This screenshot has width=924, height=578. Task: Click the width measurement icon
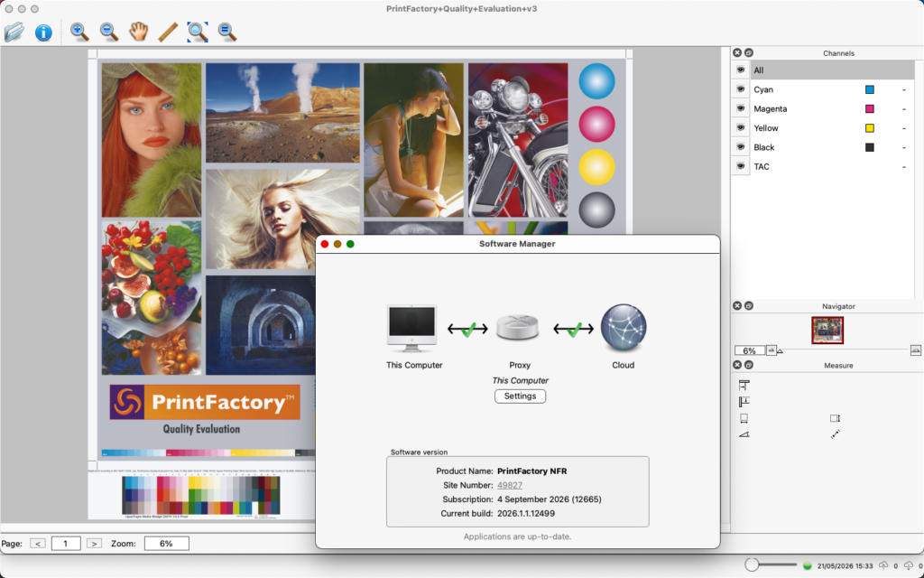tap(744, 418)
